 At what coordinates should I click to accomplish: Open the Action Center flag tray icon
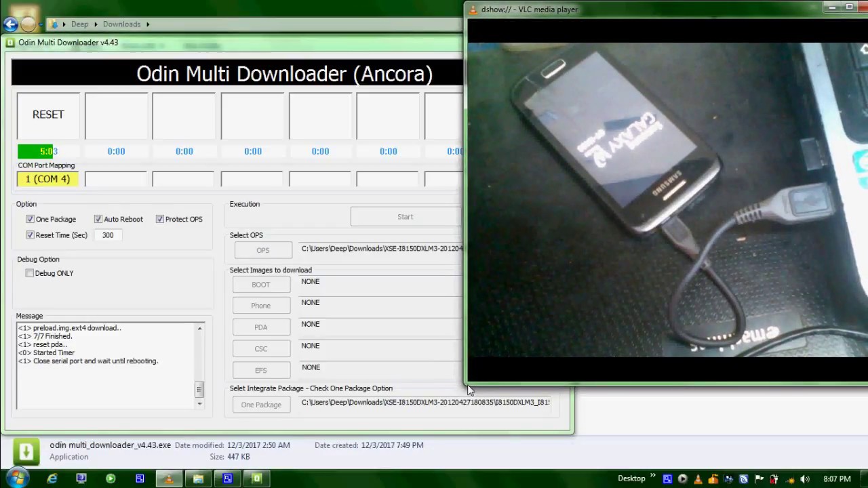pyautogui.click(x=759, y=479)
